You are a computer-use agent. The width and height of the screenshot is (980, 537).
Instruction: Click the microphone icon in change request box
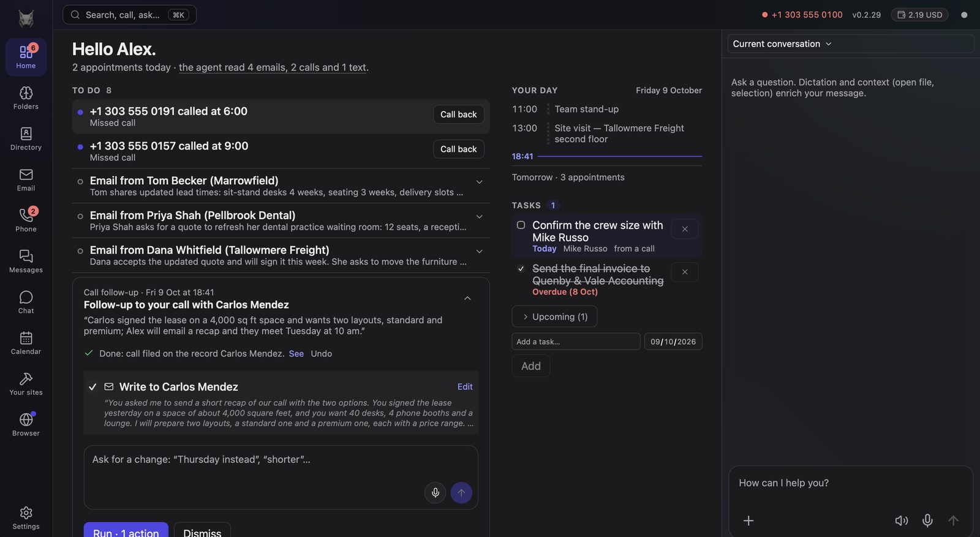435,492
